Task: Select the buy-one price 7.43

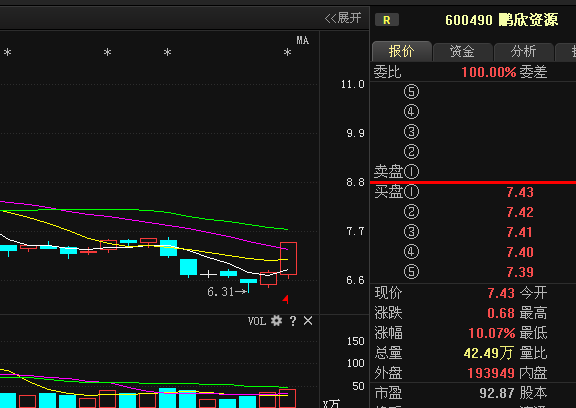Action: (x=520, y=192)
